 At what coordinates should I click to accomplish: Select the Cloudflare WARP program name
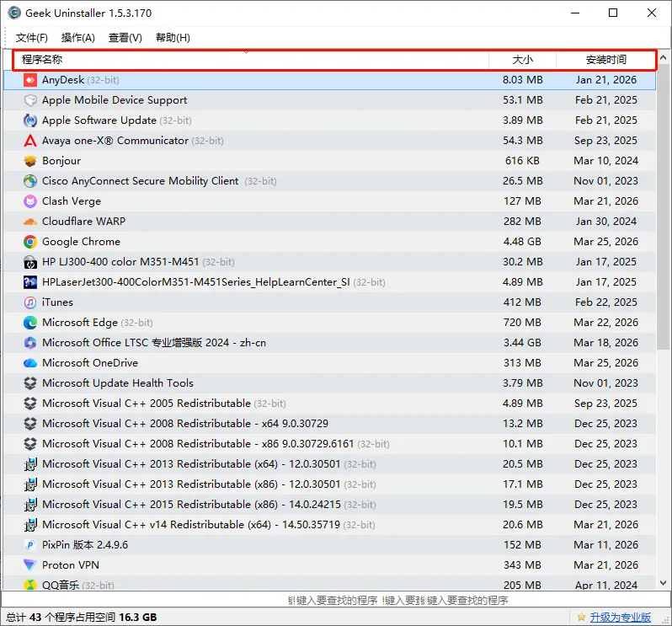point(83,222)
